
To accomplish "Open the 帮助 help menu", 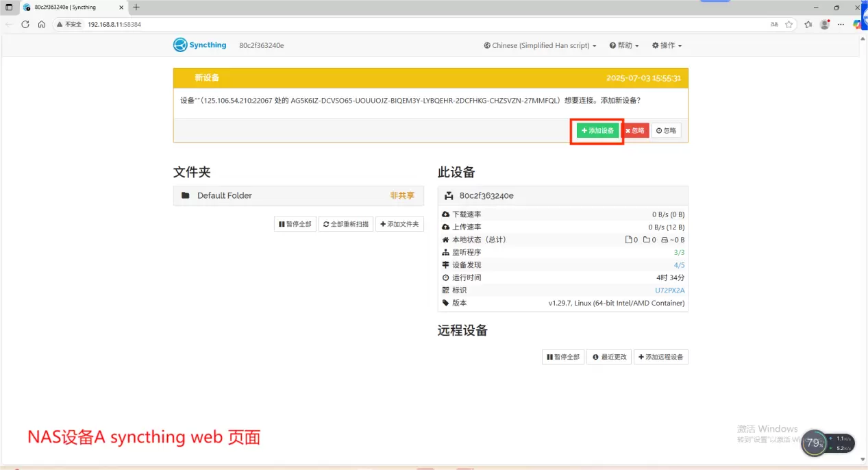I will [623, 46].
